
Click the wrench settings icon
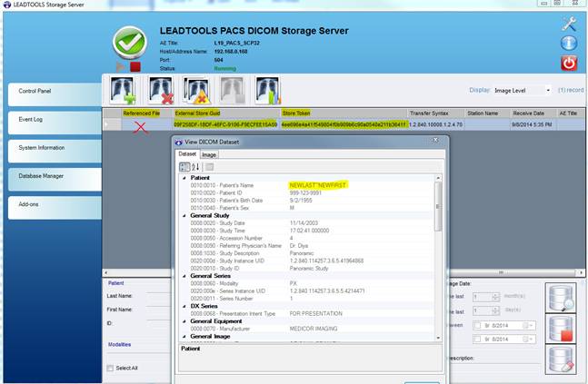coord(569,25)
